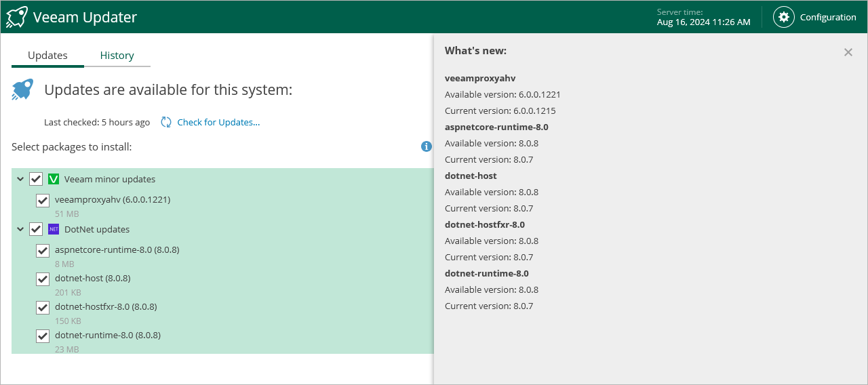Collapse the Veeam minor updates group
This screenshot has height=385, width=868.
pos(20,179)
